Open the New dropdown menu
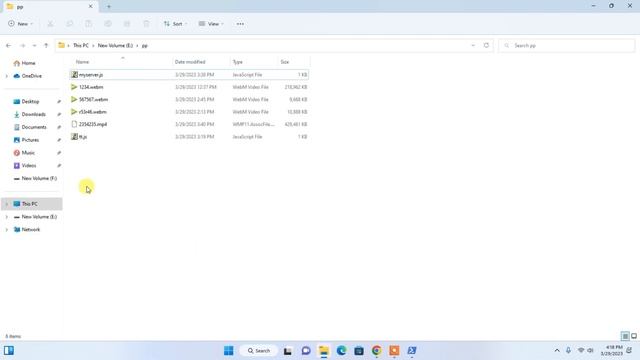 20,24
